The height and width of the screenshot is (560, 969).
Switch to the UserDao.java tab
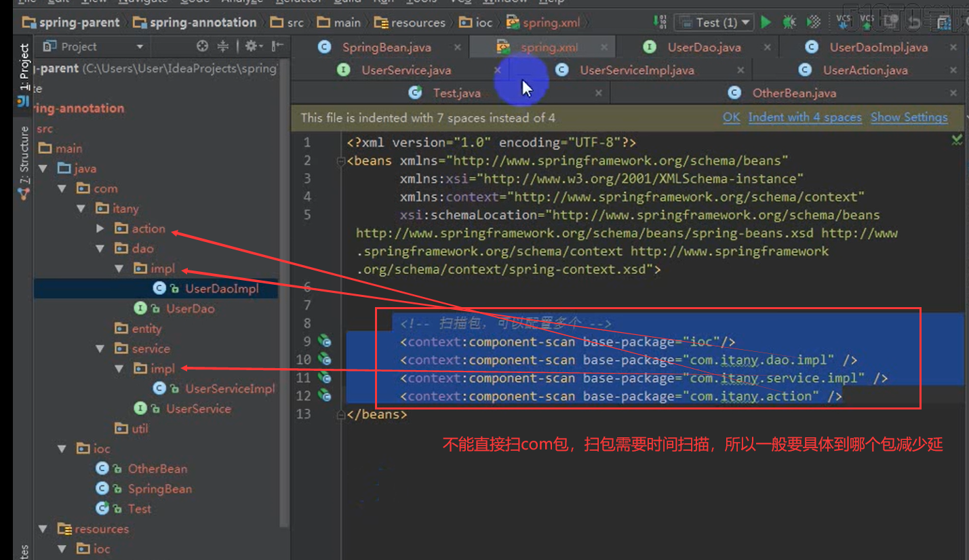[x=696, y=47]
